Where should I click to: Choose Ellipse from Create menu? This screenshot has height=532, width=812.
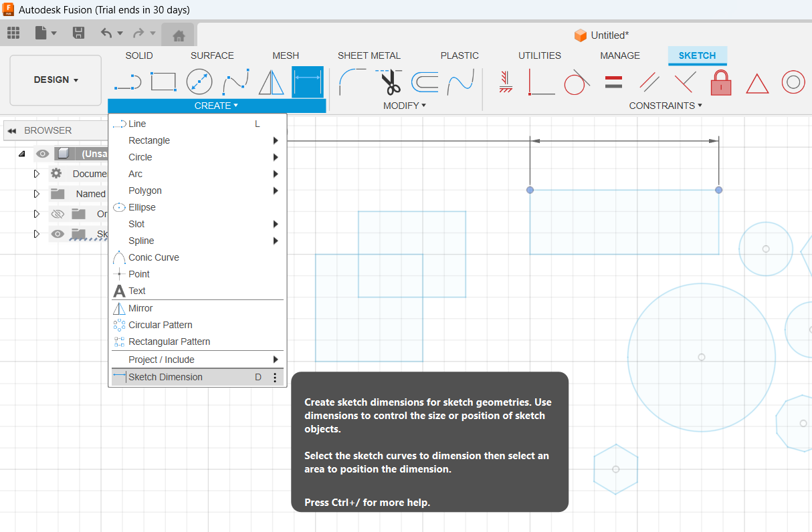point(198,207)
